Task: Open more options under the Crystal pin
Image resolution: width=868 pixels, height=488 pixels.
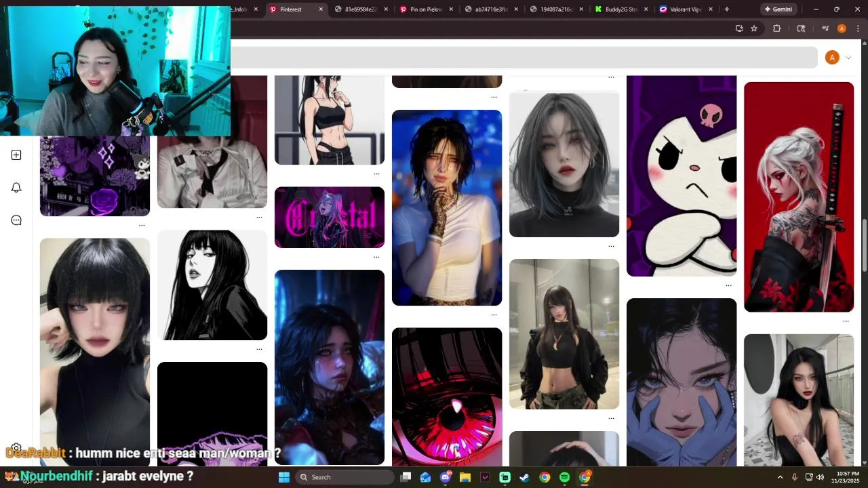Action: point(376,257)
